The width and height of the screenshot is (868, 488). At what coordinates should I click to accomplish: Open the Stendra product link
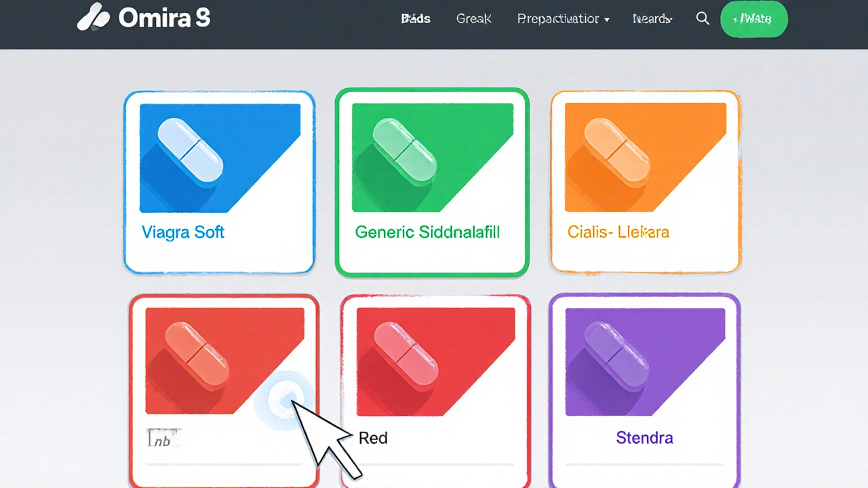[644, 438]
